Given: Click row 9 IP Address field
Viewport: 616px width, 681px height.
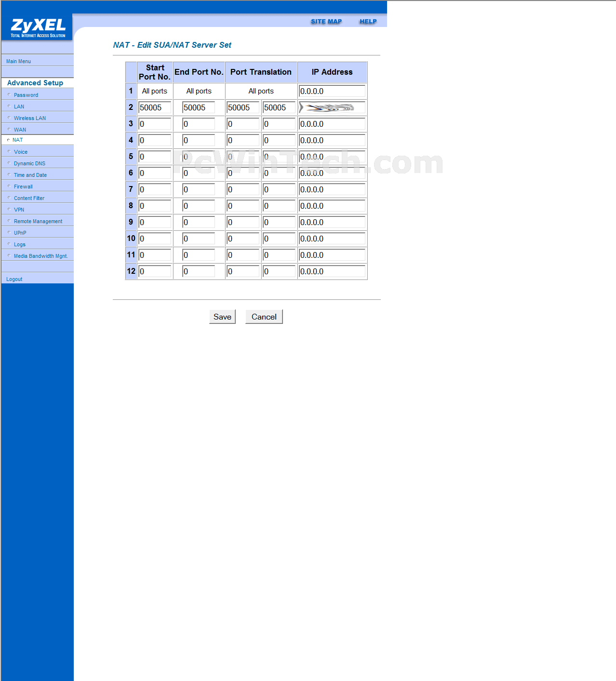Looking at the screenshot, I should coord(332,222).
